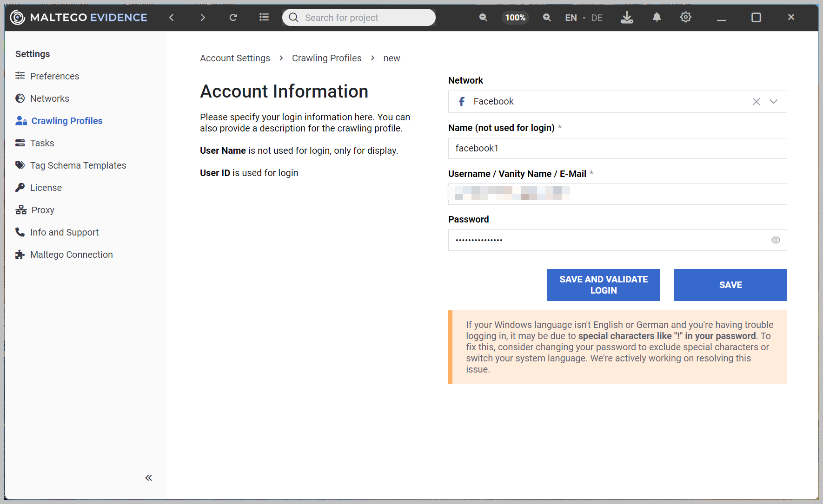Screen dimensions: 823x504
Task: Click the Info and Support phone icon
Action: pyautogui.click(x=20, y=232)
